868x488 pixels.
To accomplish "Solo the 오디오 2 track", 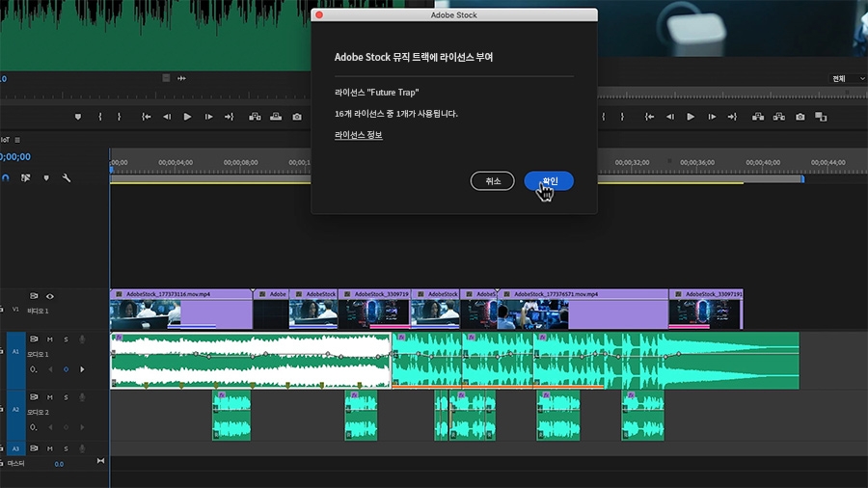I will [x=66, y=397].
